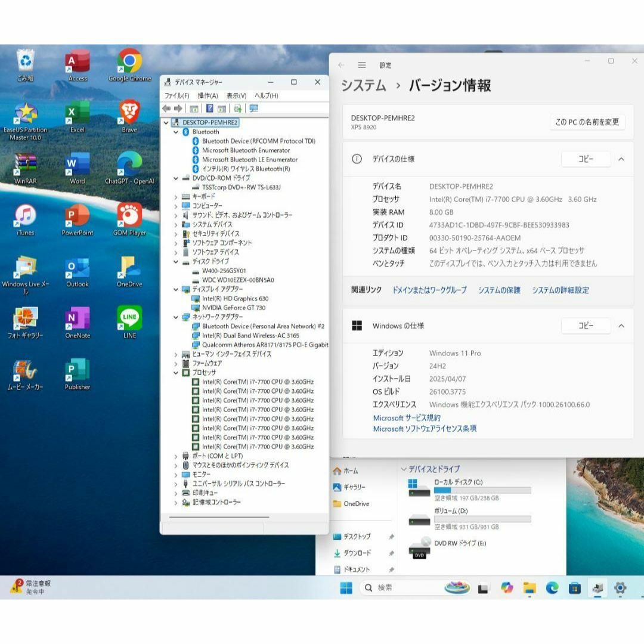Collapse the デバイスの仕様 section chevron
Image resolution: width=644 pixels, height=644 pixels.
[x=621, y=159]
